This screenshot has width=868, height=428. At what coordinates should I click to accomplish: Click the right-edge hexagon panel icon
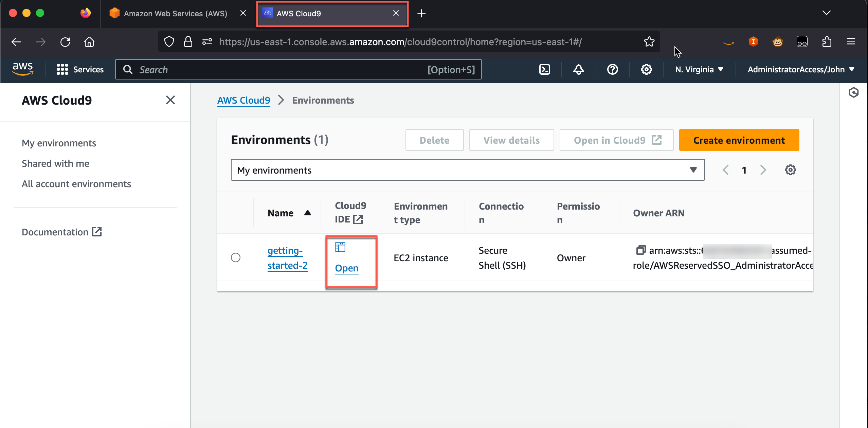click(854, 92)
